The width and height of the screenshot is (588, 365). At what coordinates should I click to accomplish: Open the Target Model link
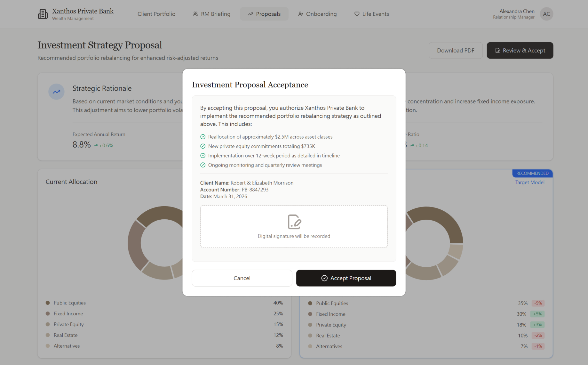[529, 182]
